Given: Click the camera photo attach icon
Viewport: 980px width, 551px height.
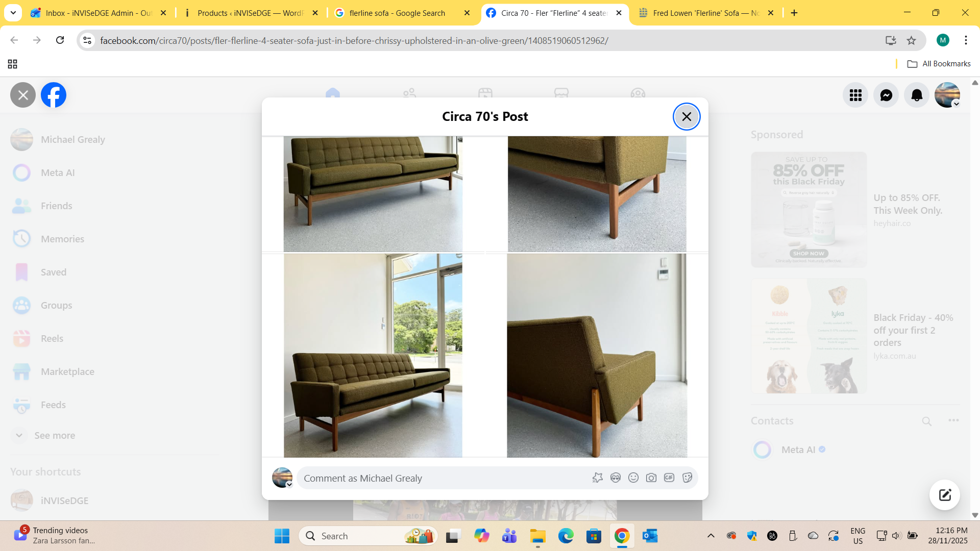Looking at the screenshot, I should click(x=651, y=478).
